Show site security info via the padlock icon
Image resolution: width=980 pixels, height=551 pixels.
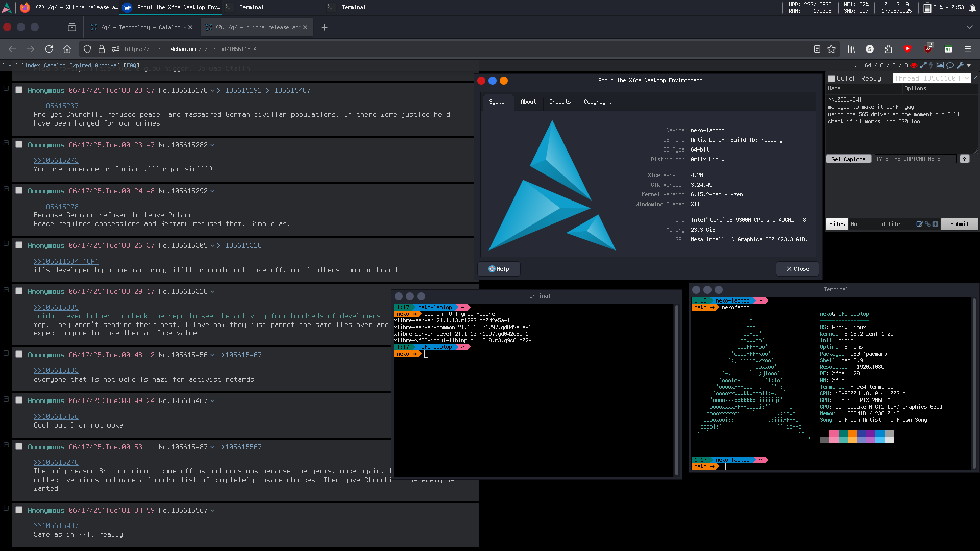click(x=102, y=49)
